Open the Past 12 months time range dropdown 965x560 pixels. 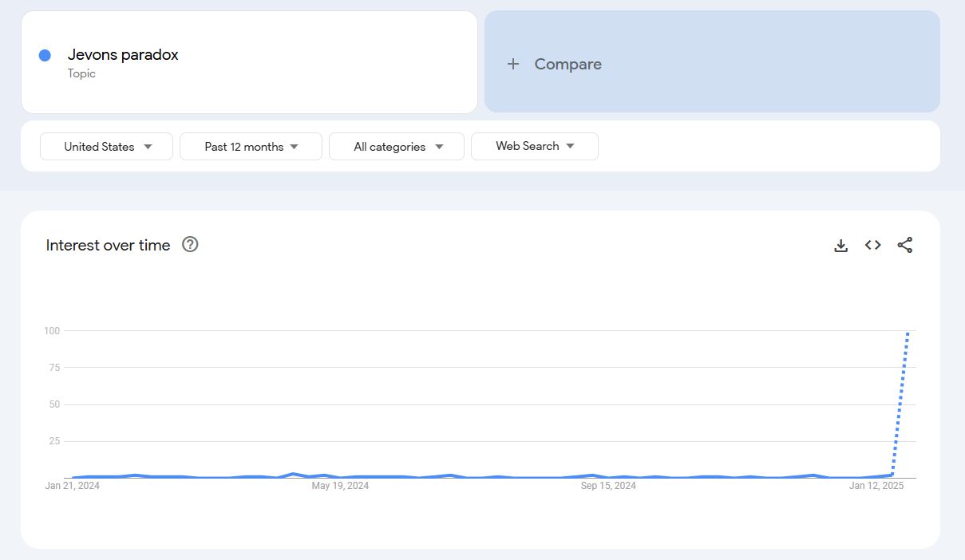click(251, 146)
